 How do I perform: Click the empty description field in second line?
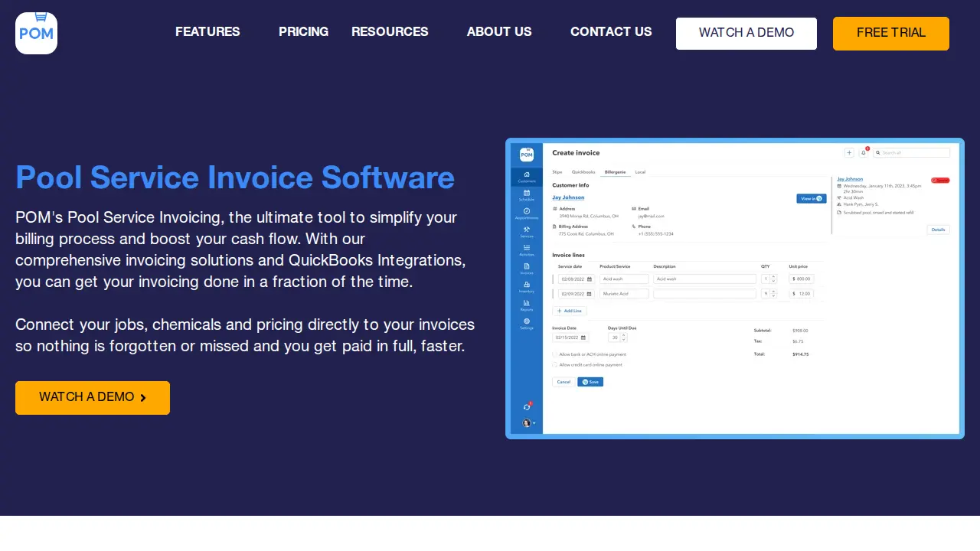[x=704, y=294]
